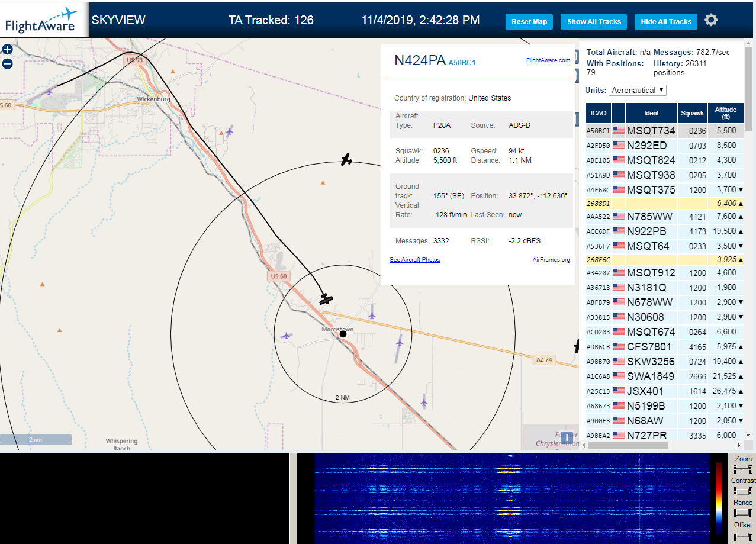The width and height of the screenshot is (756, 544).
Task: Click Hide All Tracks button
Action: tap(666, 22)
